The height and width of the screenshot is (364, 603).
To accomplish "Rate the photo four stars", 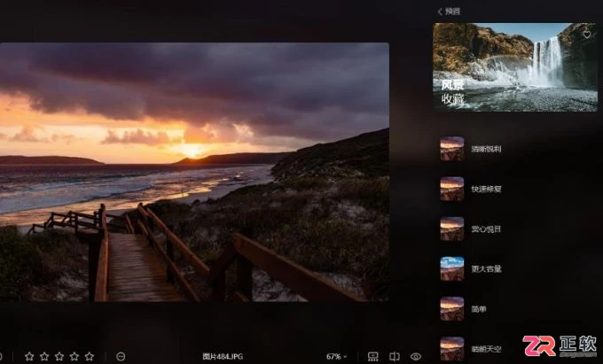I will click(x=74, y=356).
